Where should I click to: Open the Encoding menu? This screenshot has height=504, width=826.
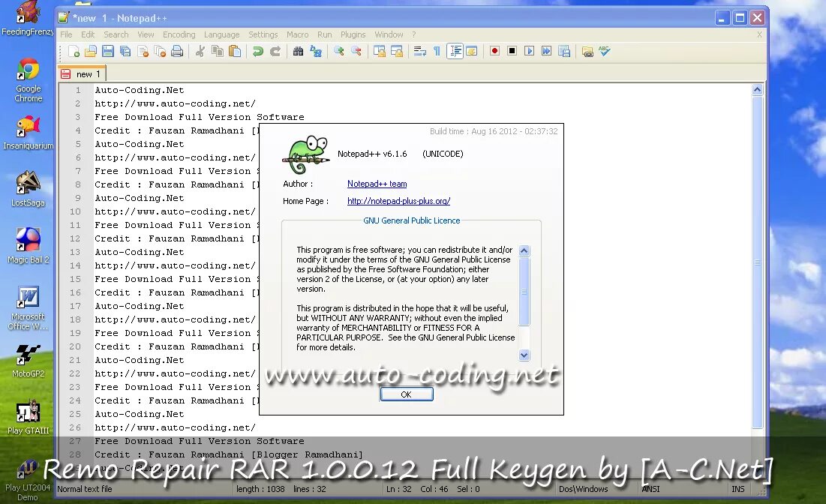[179, 34]
